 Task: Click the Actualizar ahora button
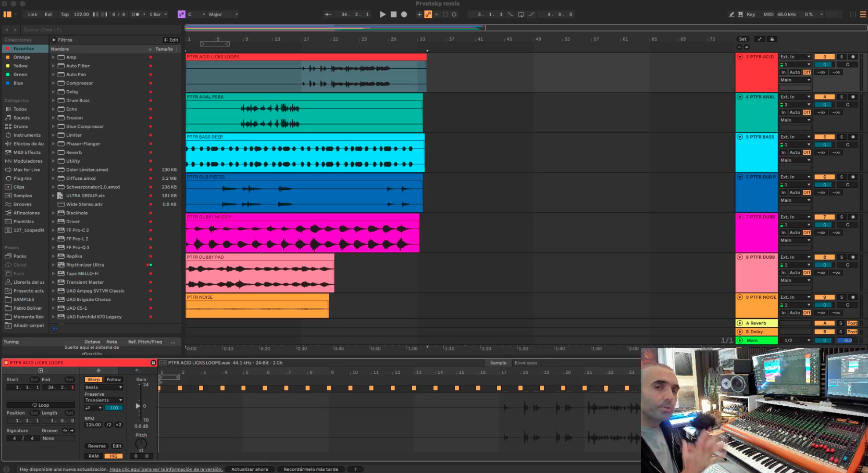[x=250, y=469]
